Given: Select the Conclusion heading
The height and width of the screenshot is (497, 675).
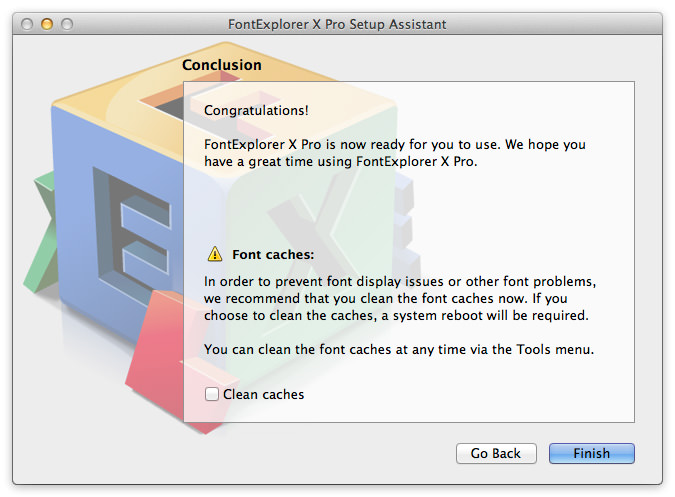Looking at the screenshot, I should pyautogui.click(x=222, y=65).
